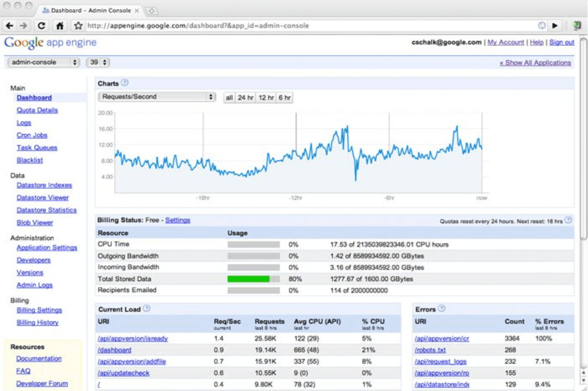The height and width of the screenshot is (391, 588).
Task: Open a new browser tab
Action: [x=152, y=11]
